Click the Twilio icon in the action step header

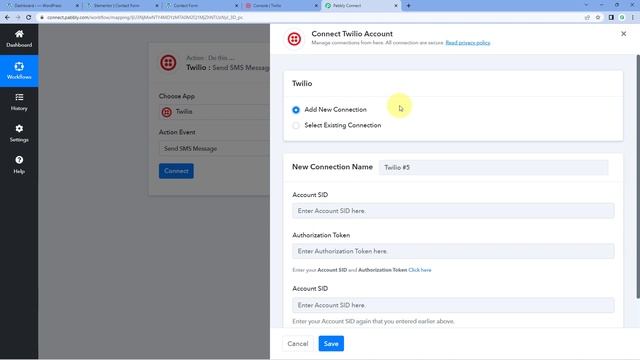click(x=168, y=63)
